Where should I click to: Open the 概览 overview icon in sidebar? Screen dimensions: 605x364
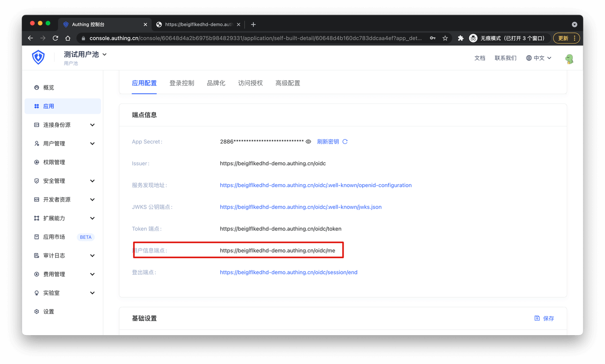coord(36,87)
